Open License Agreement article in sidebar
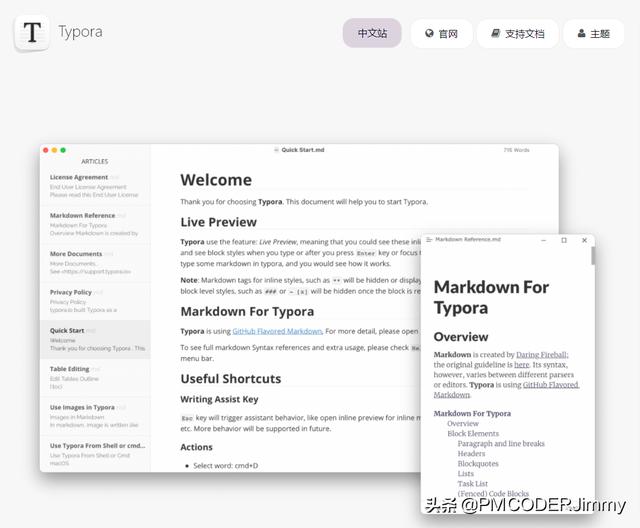640x528 pixels. [95, 186]
